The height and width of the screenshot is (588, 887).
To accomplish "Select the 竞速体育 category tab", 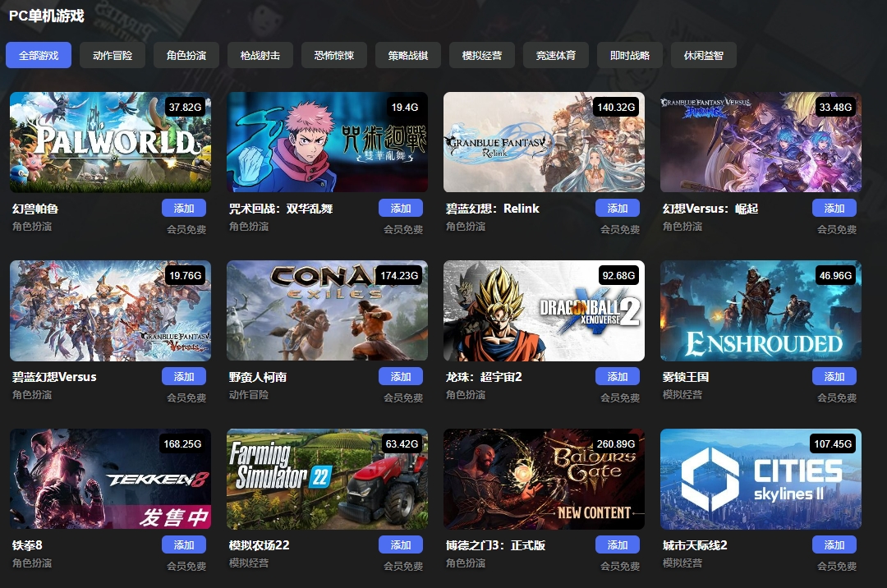I will tap(555, 55).
